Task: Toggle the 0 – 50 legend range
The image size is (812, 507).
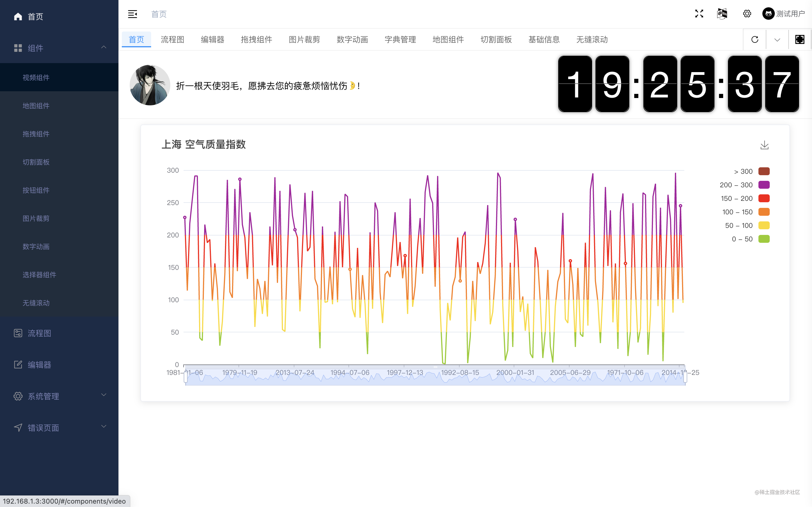Action: (x=764, y=239)
